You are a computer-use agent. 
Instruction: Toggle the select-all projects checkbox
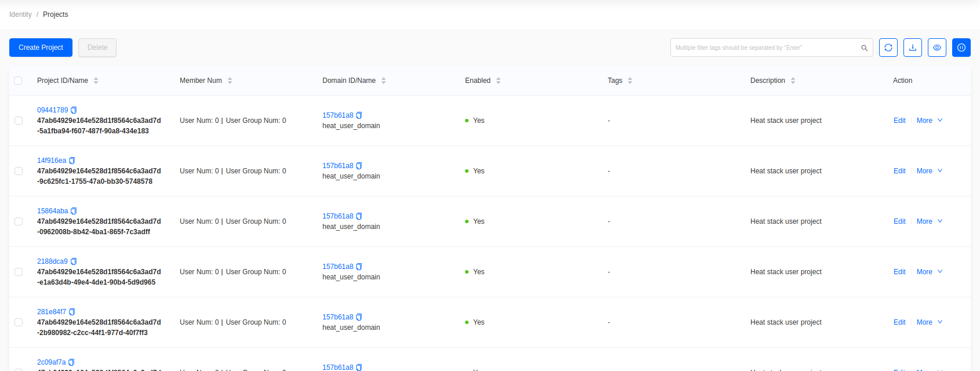(x=18, y=81)
